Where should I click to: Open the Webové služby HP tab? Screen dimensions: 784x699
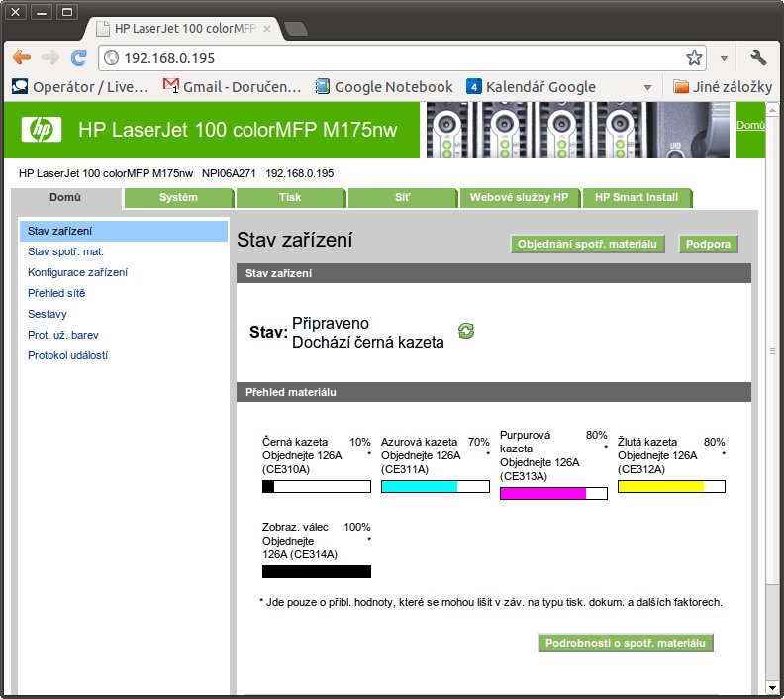pos(519,197)
